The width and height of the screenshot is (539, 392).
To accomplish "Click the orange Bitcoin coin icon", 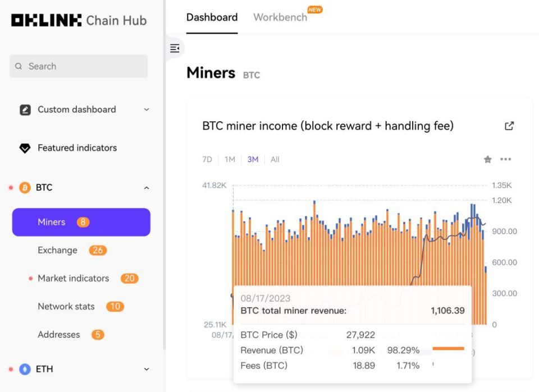I will tap(25, 188).
